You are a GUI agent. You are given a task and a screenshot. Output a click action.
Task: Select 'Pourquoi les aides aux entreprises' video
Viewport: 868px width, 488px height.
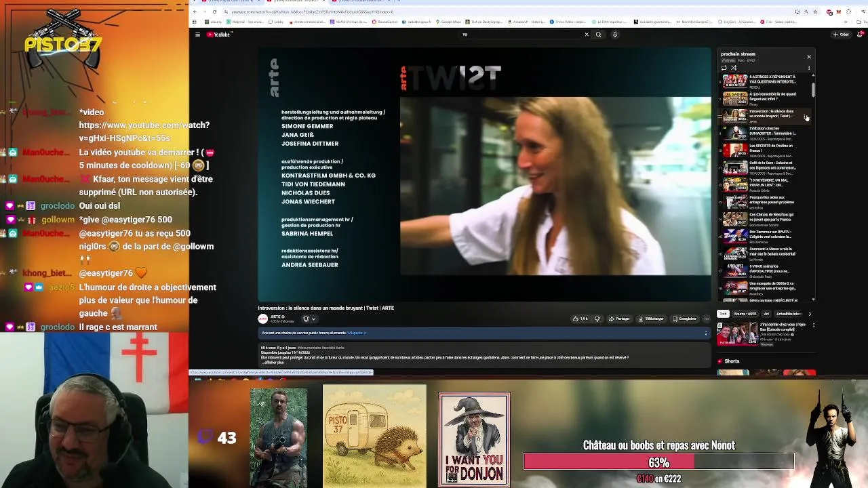pyautogui.click(x=764, y=201)
